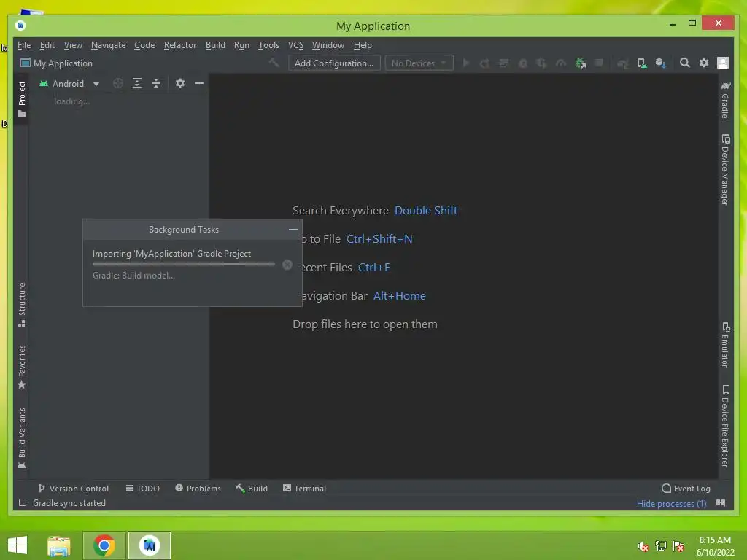Open Project panel options gear

coord(179,83)
